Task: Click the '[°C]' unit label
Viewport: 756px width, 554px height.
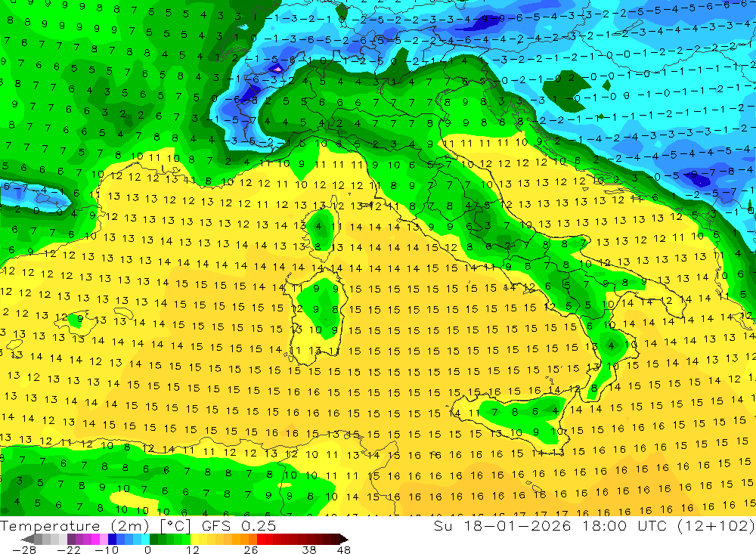Action: pos(175,526)
